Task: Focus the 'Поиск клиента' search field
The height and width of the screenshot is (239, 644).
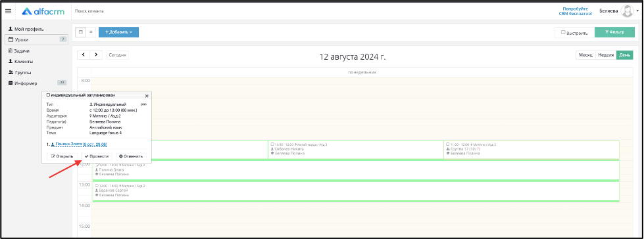Action: coord(89,11)
